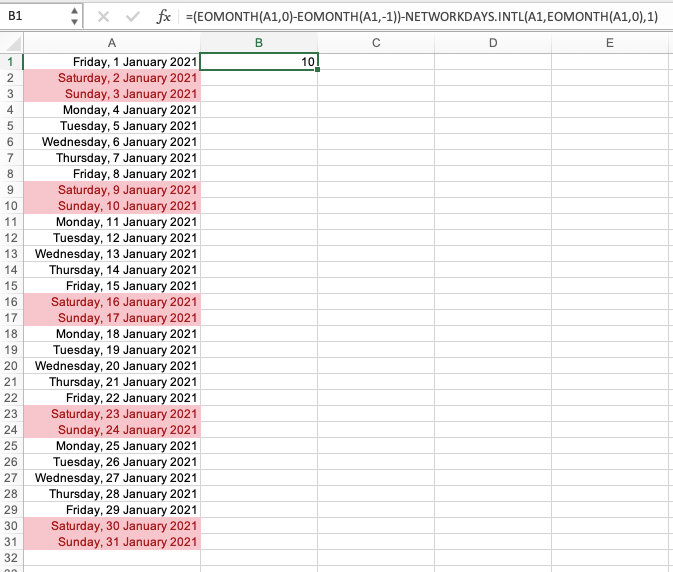
Task: Click cell B1 containing 10
Action: coord(259,62)
